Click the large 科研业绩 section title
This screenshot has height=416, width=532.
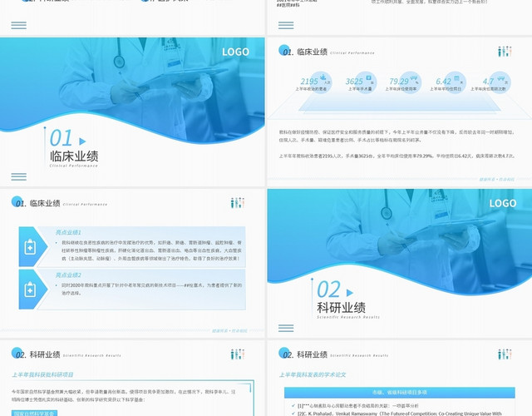click(342, 308)
